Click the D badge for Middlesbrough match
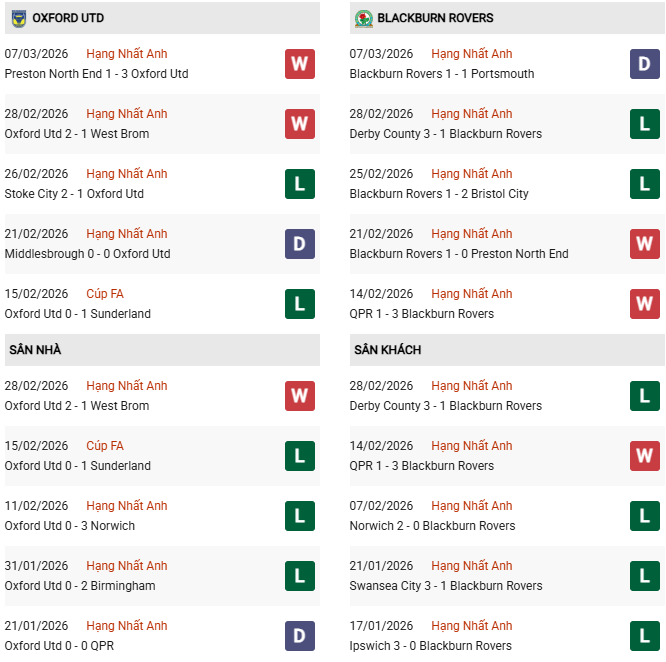 [x=299, y=244]
